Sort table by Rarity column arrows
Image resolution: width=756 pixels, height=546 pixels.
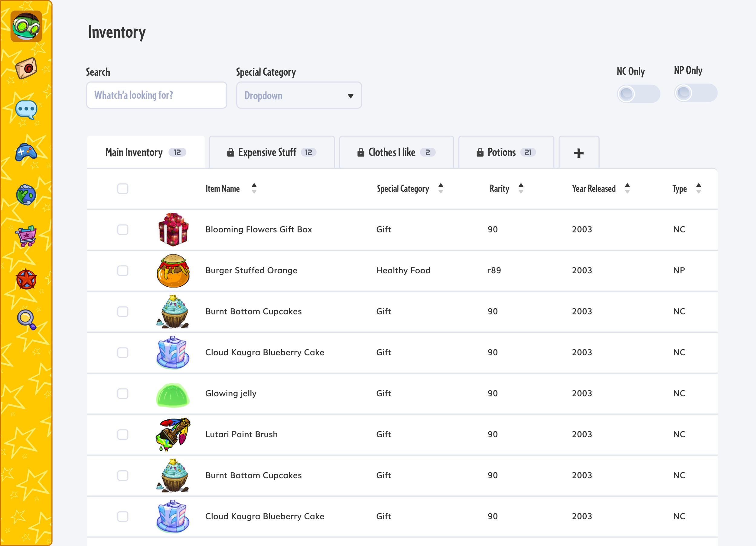[521, 189]
